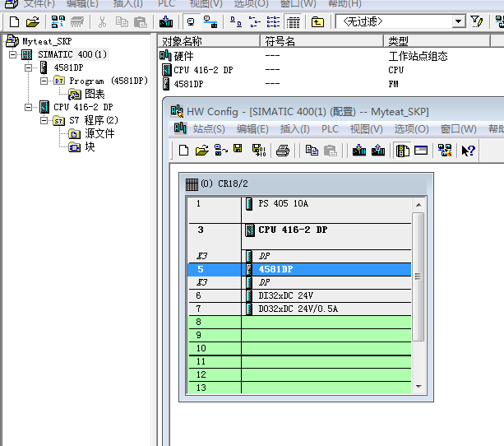Screen dimensions: 504x446
Task: Click 类型 column header
Action: (x=437, y=41)
